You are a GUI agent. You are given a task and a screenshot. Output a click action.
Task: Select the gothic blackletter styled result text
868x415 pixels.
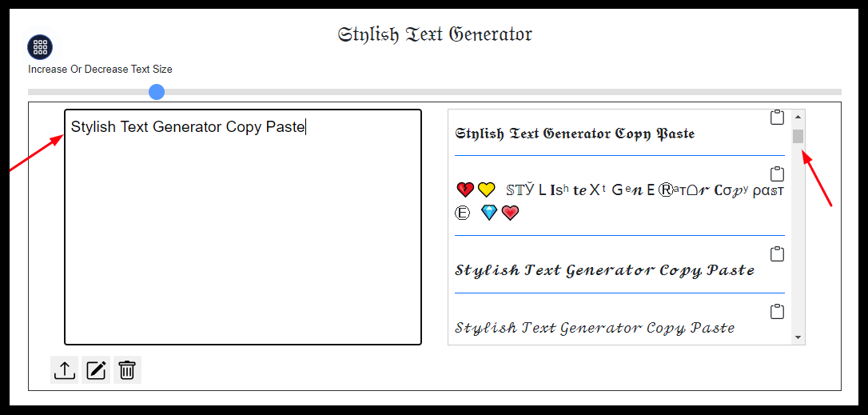[x=575, y=134]
